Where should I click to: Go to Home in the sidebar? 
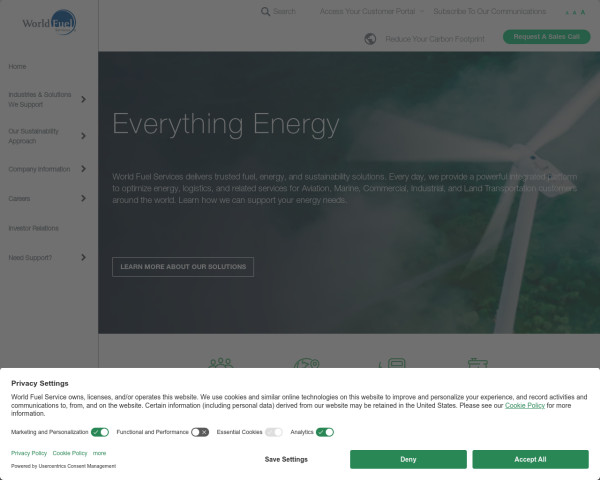17,67
